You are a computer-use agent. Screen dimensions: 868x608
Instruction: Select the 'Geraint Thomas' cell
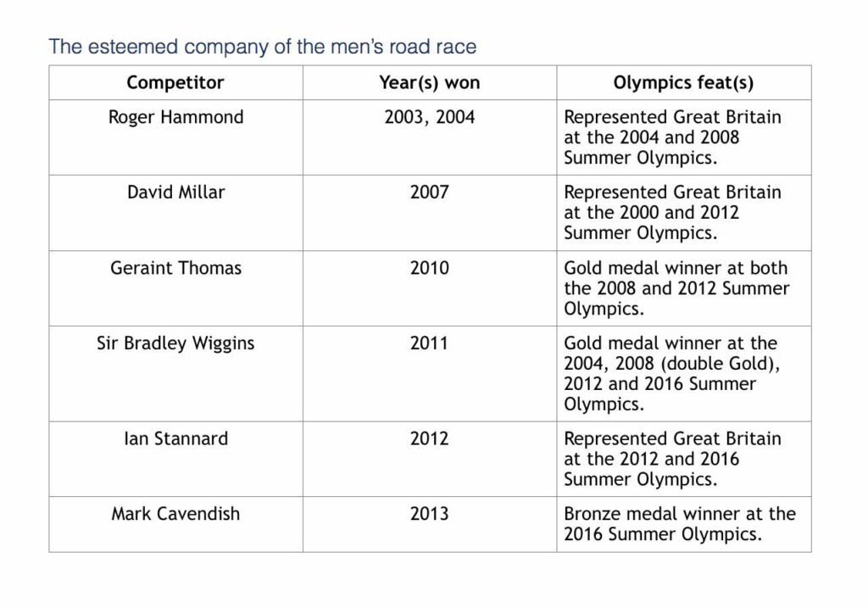coord(175,268)
